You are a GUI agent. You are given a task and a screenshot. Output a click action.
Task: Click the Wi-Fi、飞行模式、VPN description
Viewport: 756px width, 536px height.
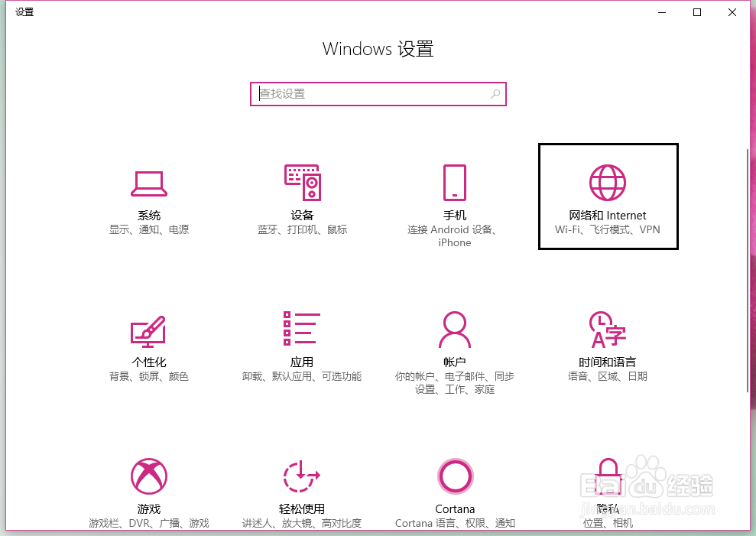click(608, 229)
